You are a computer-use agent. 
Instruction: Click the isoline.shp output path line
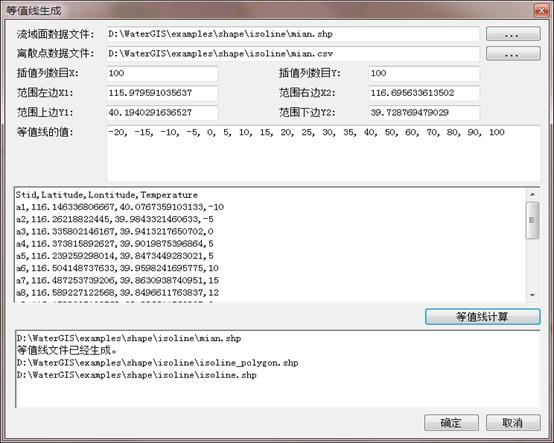tap(136, 375)
